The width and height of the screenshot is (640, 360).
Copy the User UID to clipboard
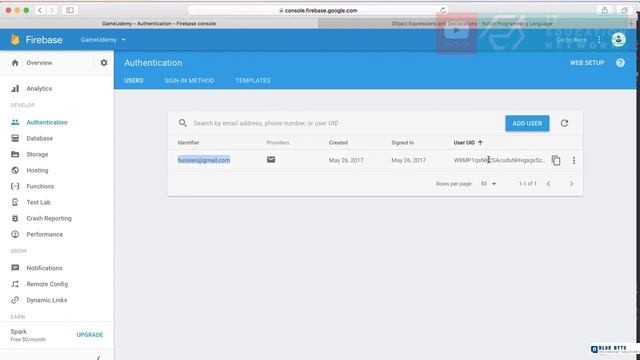click(556, 160)
